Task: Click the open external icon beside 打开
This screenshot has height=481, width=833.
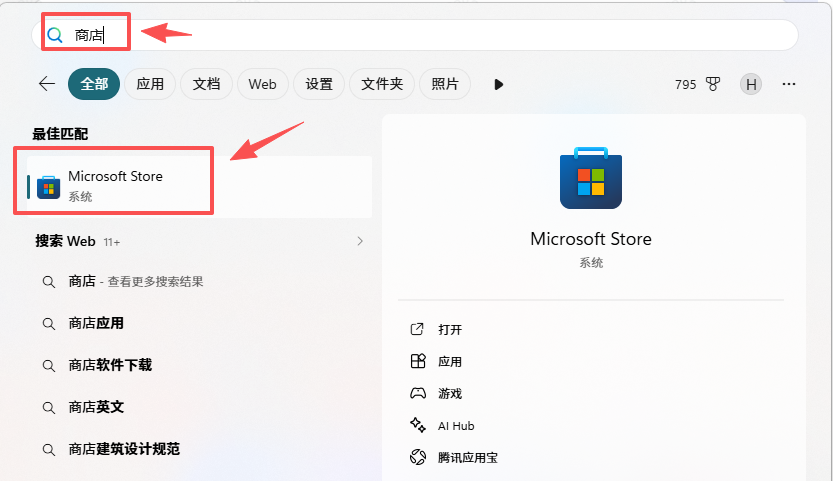Action: [417, 329]
